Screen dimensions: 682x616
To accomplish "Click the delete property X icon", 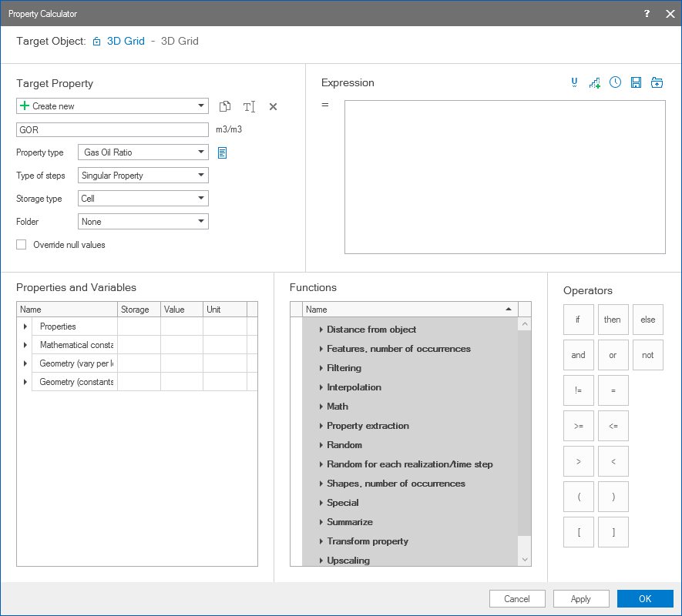I will pos(273,106).
